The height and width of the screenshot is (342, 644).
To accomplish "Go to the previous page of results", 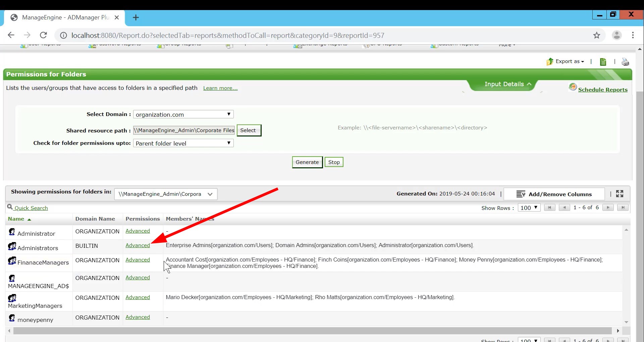I will click(x=565, y=208).
